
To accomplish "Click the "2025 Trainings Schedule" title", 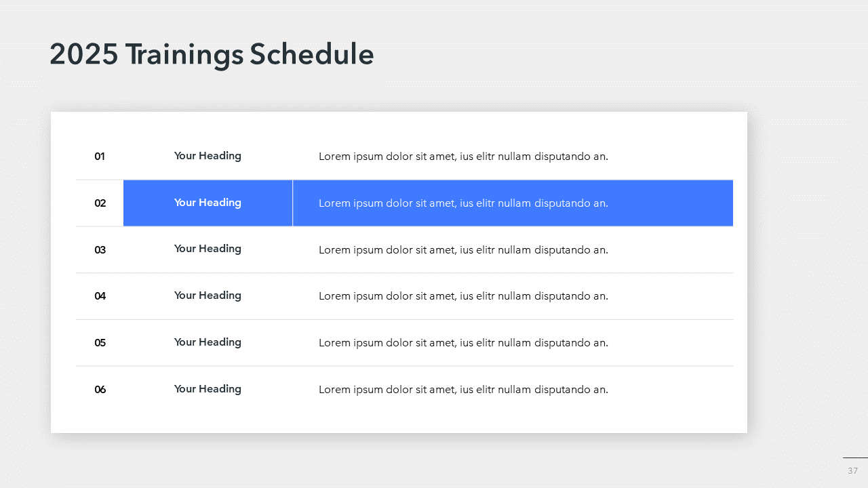I will pos(212,55).
